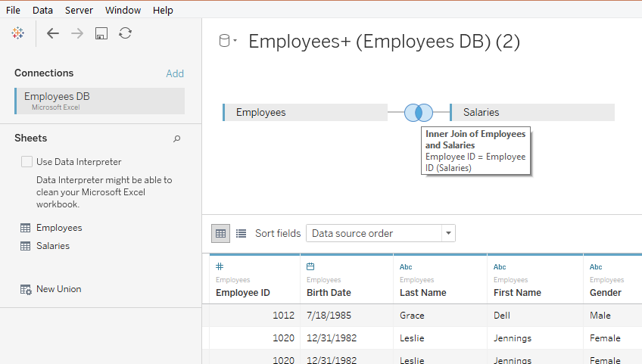Image resolution: width=642 pixels, height=364 pixels.
Task: Click the New Union icon
Action: [26, 290]
